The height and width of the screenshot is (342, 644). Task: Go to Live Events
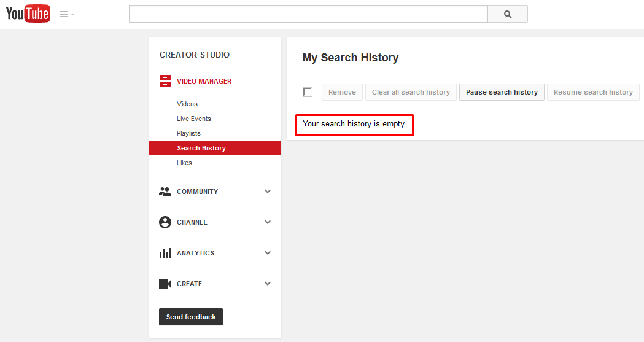193,119
